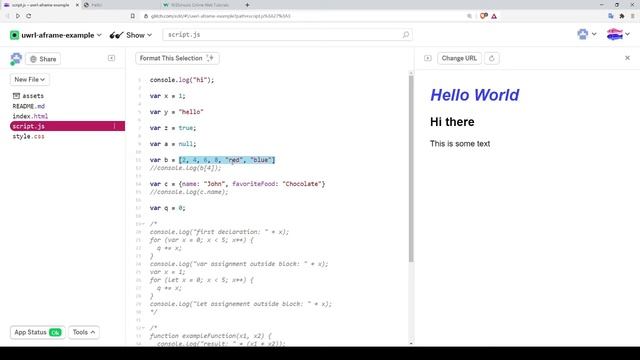Open the script.js file options menu
640x360 pixels.
coord(114,126)
